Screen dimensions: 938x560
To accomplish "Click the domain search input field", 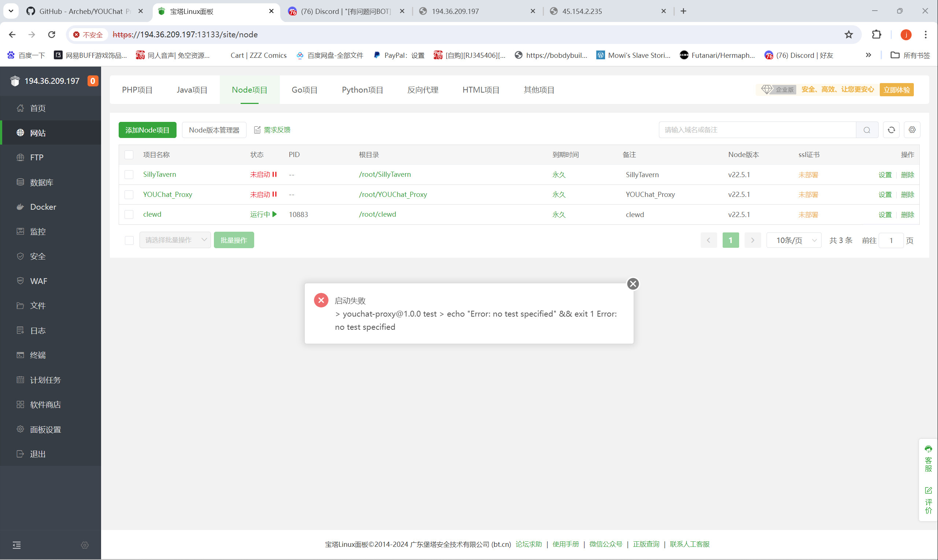I will (757, 130).
